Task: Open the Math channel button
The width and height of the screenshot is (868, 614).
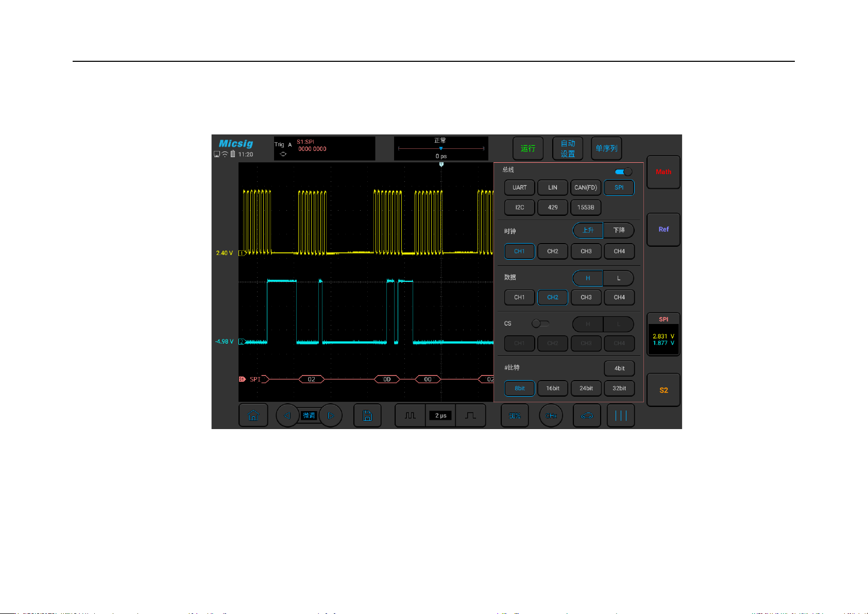Action: click(x=663, y=172)
